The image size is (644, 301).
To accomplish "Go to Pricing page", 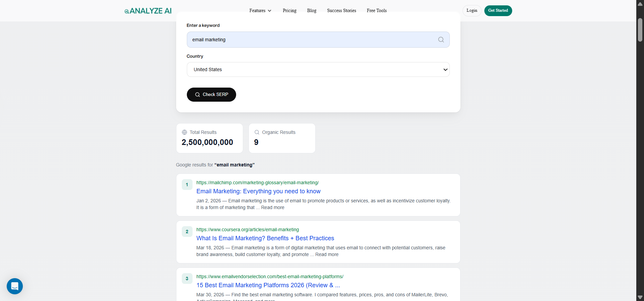I will pyautogui.click(x=289, y=11).
